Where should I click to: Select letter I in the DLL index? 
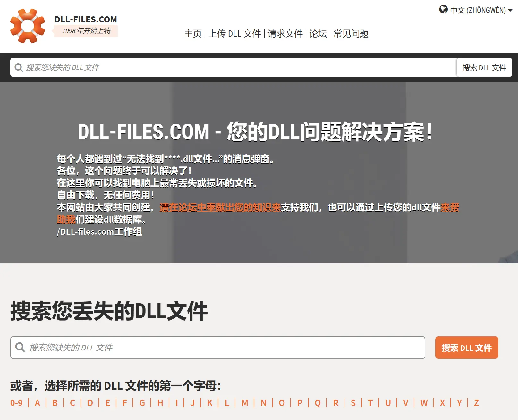tap(177, 403)
